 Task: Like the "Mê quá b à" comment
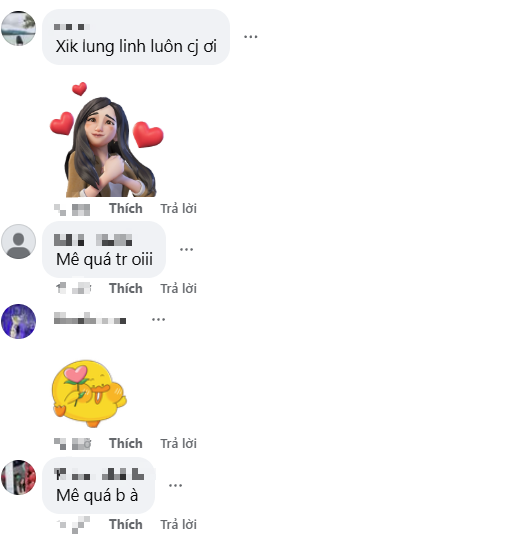(x=126, y=524)
